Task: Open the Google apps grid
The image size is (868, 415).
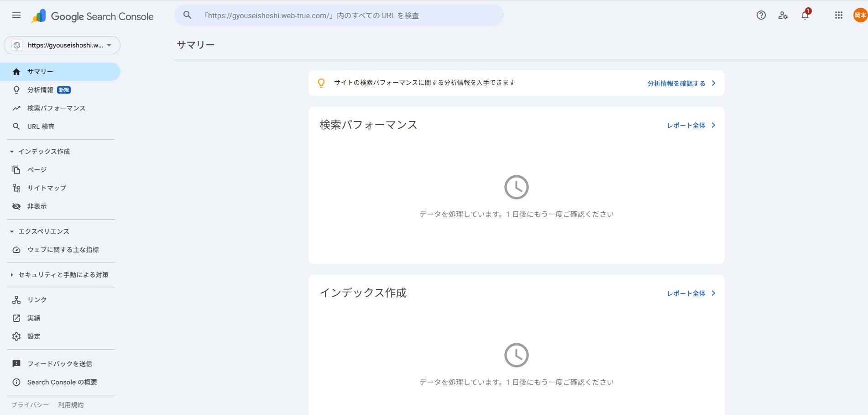Action: pos(838,15)
